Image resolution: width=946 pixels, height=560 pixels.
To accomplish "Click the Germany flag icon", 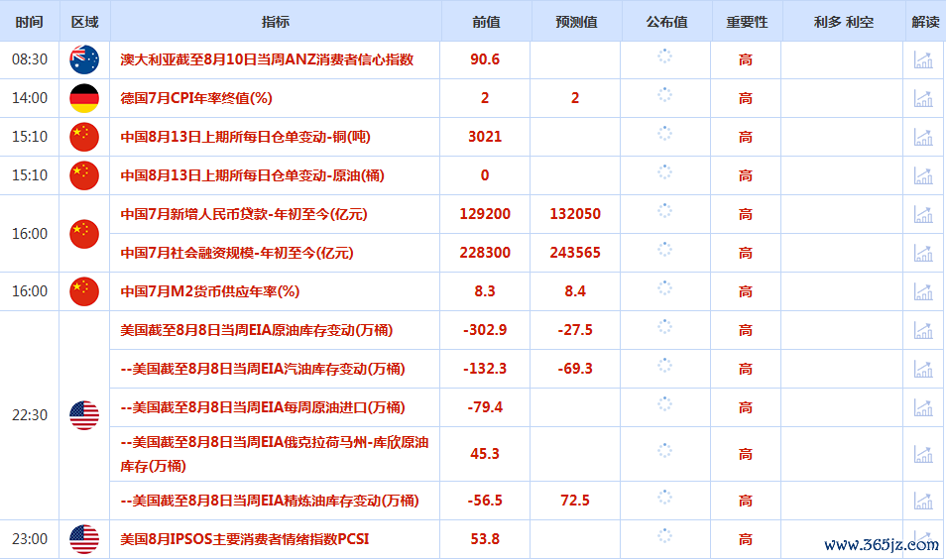I will pos(84,98).
